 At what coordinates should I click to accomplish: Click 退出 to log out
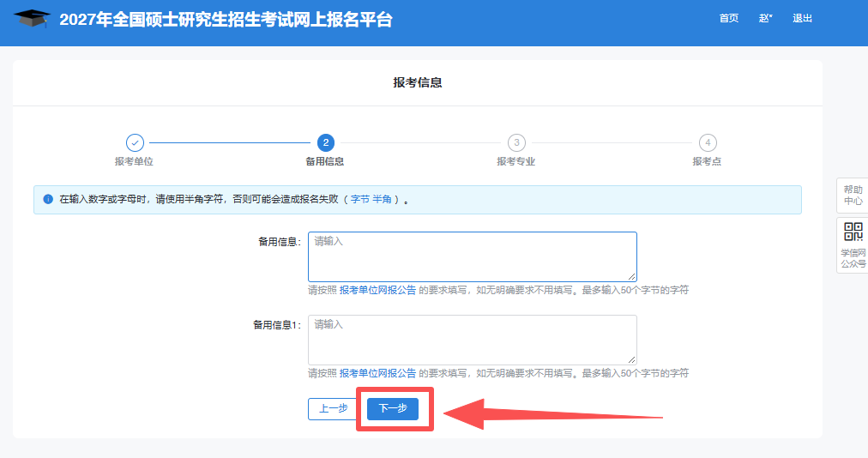(802, 18)
